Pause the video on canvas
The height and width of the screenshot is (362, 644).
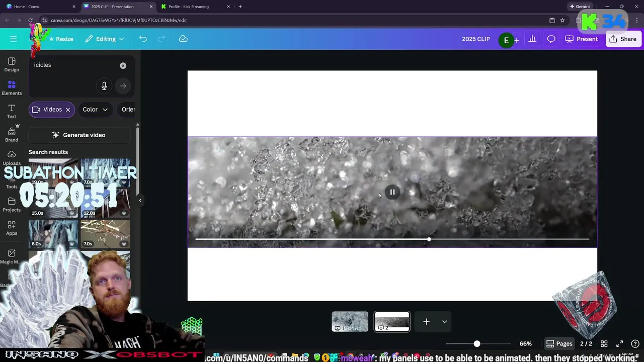pos(392,192)
